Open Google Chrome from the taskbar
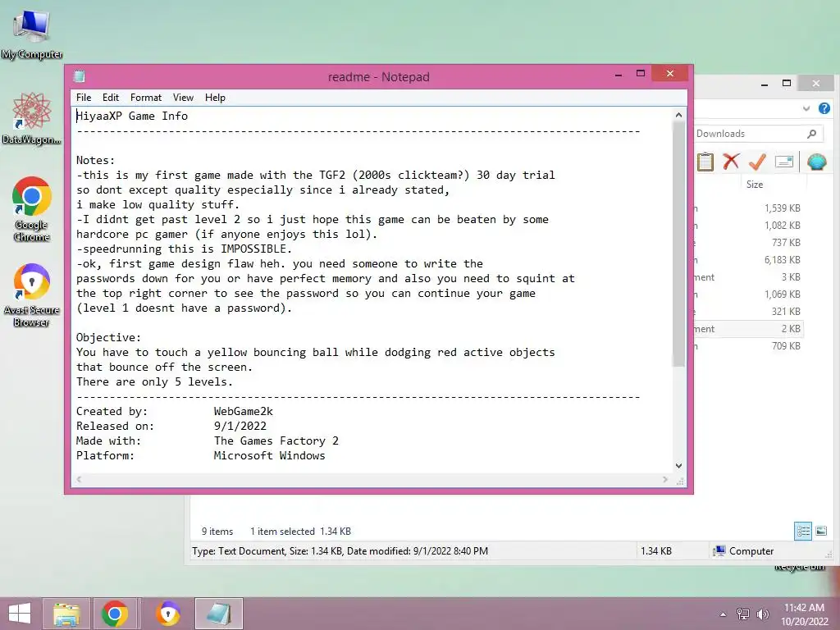840x630 pixels. tap(115, 614)
